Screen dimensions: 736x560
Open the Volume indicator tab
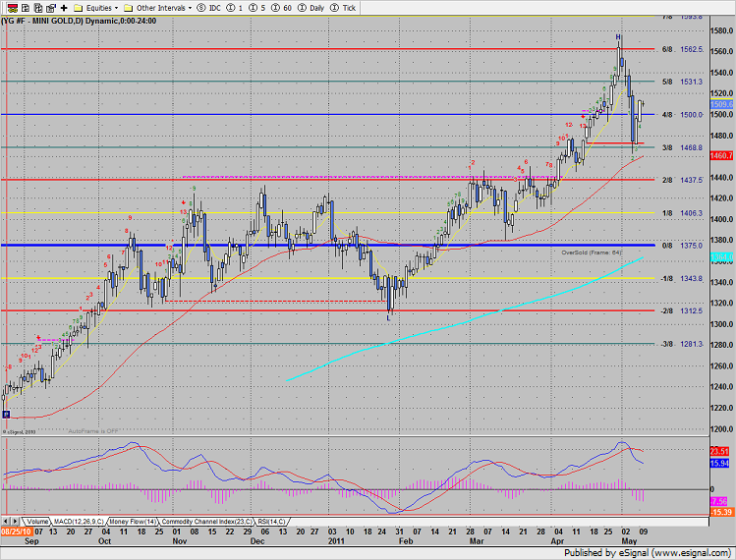tap(37, 522)
